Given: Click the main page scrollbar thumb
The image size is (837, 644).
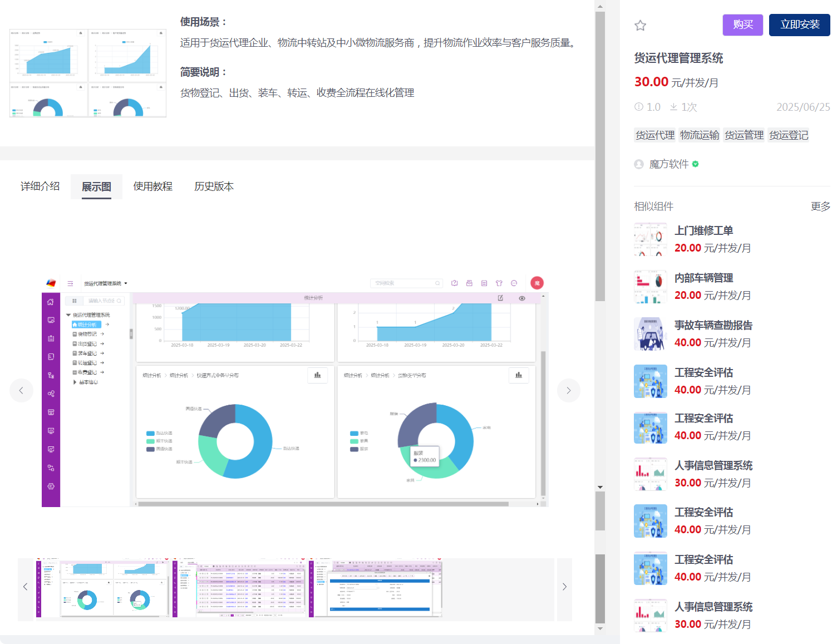Looking at the screenshot, I should coord(600,156).
